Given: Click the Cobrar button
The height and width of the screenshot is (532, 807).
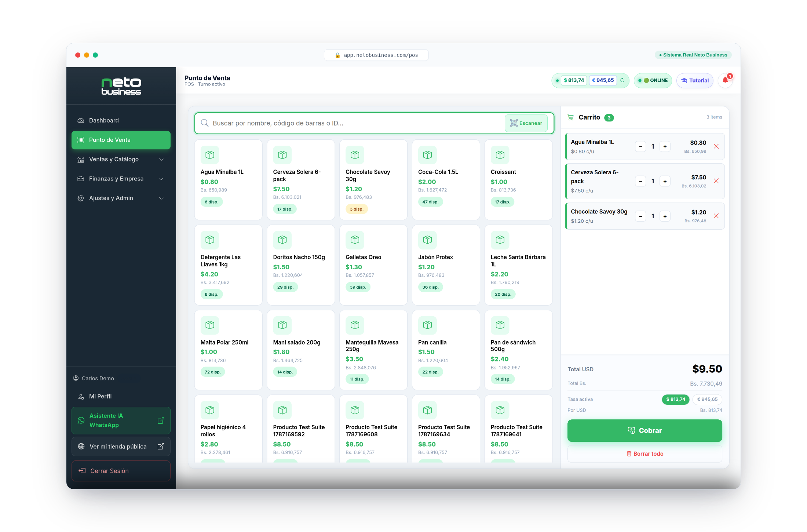Looking at the screenshot, I should point(644,430).
